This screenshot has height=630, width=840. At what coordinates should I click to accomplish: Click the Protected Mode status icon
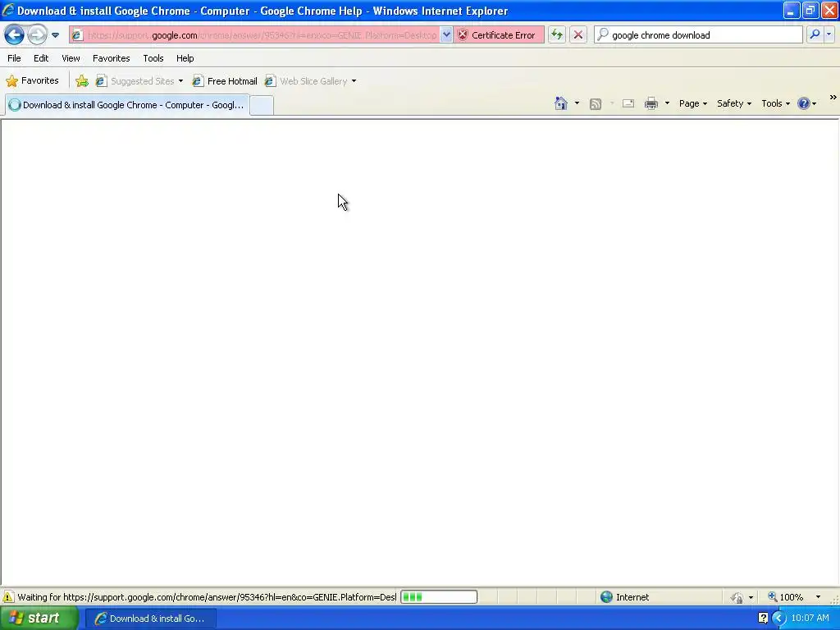pyautogui.click(x=737, y=597)
